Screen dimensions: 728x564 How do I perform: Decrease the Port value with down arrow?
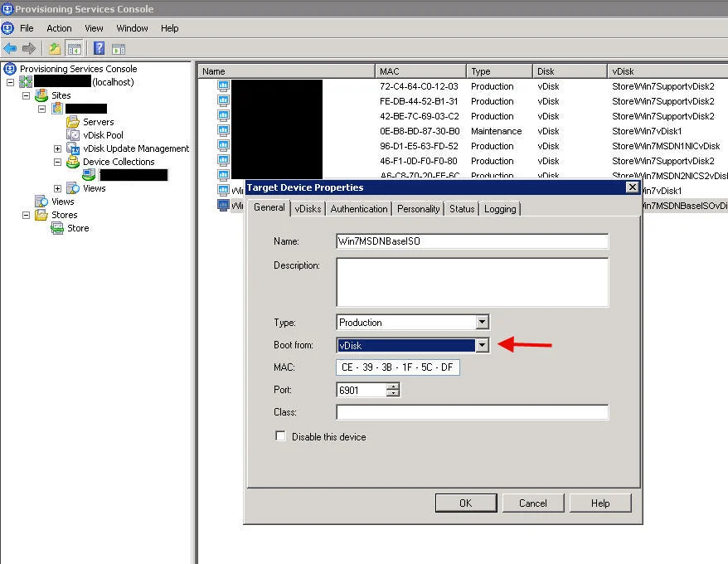pyautogui.click(x=393, y=393)
